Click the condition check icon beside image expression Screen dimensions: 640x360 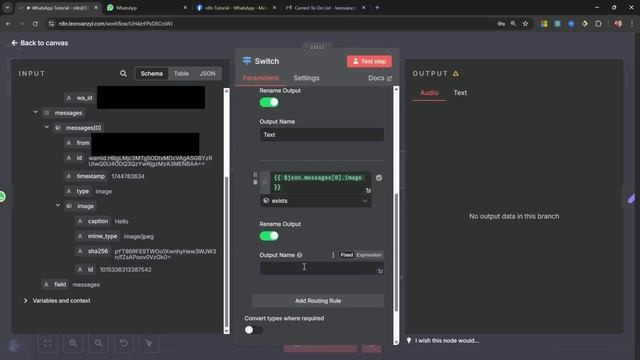pos(379,178)
